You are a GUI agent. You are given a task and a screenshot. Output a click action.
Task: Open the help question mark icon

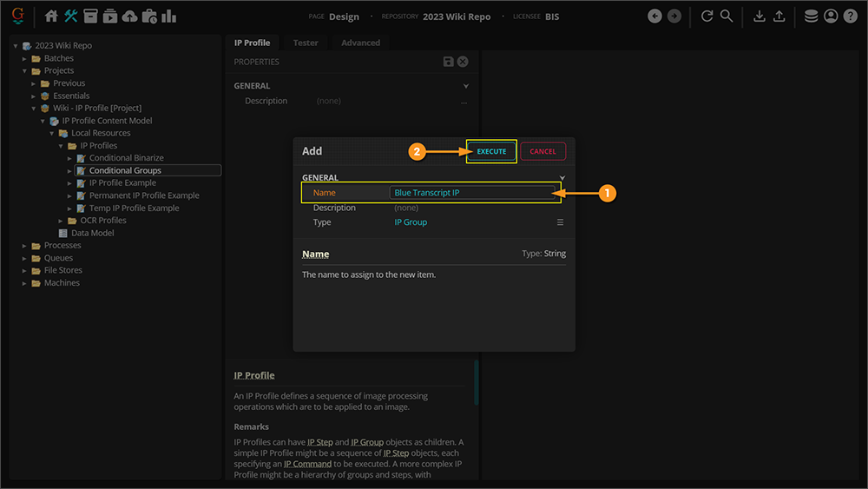coord(851,16)
